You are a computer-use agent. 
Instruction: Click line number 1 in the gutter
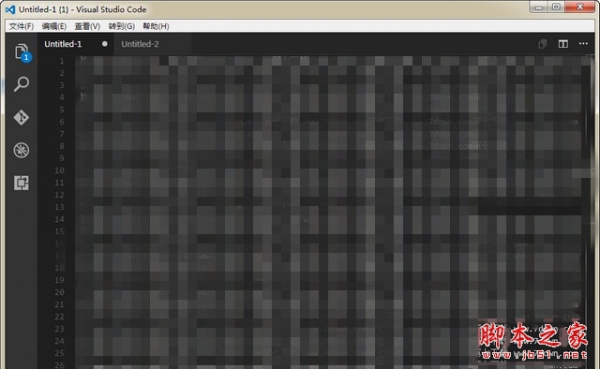(62, 61)
